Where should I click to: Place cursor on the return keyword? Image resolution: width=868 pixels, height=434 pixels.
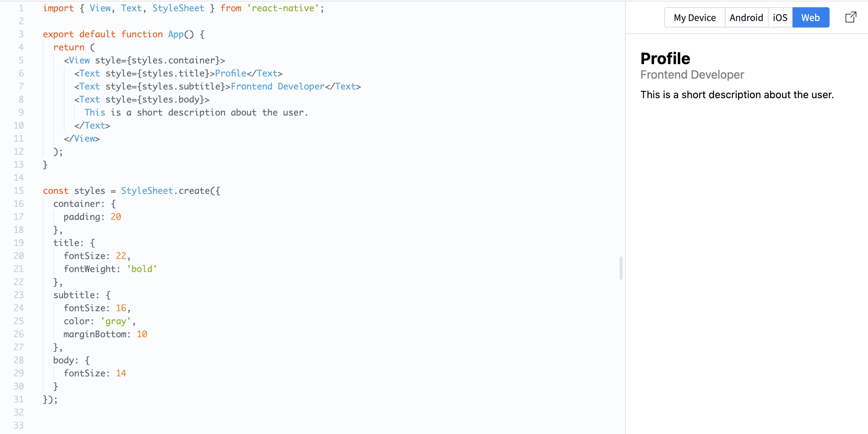(69, 47)
